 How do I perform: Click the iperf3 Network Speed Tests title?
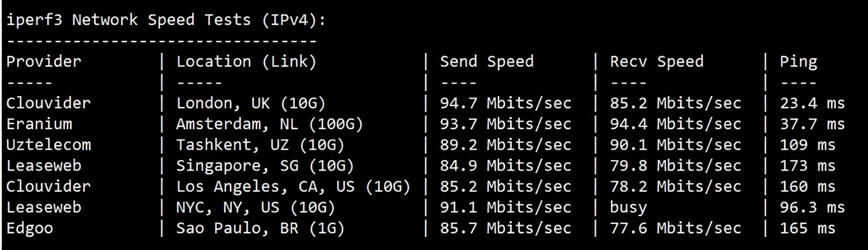[x=166, y=20]
